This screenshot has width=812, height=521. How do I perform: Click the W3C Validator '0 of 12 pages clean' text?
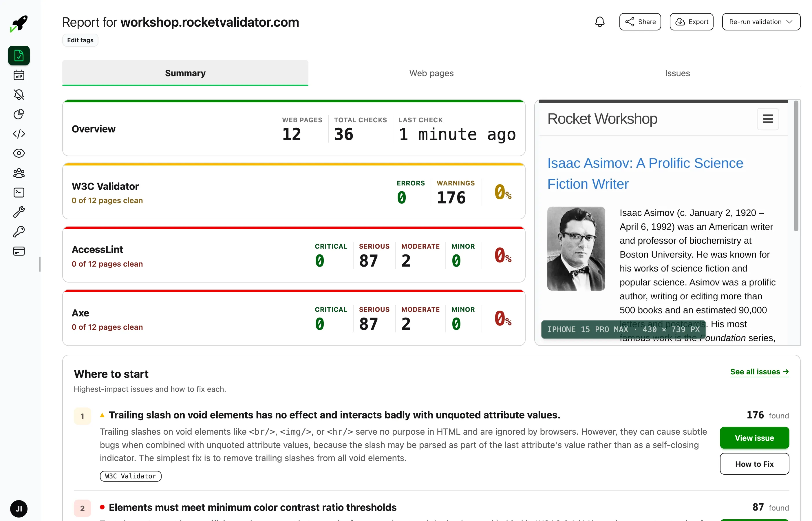107,201
